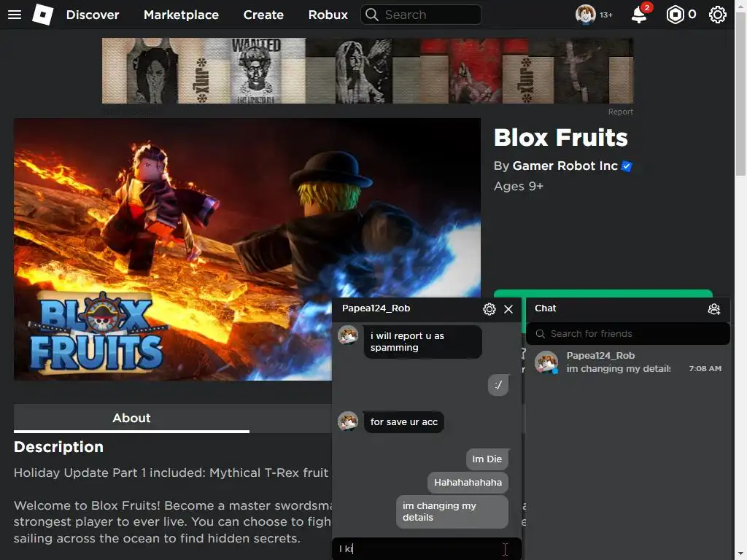Open the Create page
The width and height of the screenshot is (747, 560).
[x=263, y=15]
